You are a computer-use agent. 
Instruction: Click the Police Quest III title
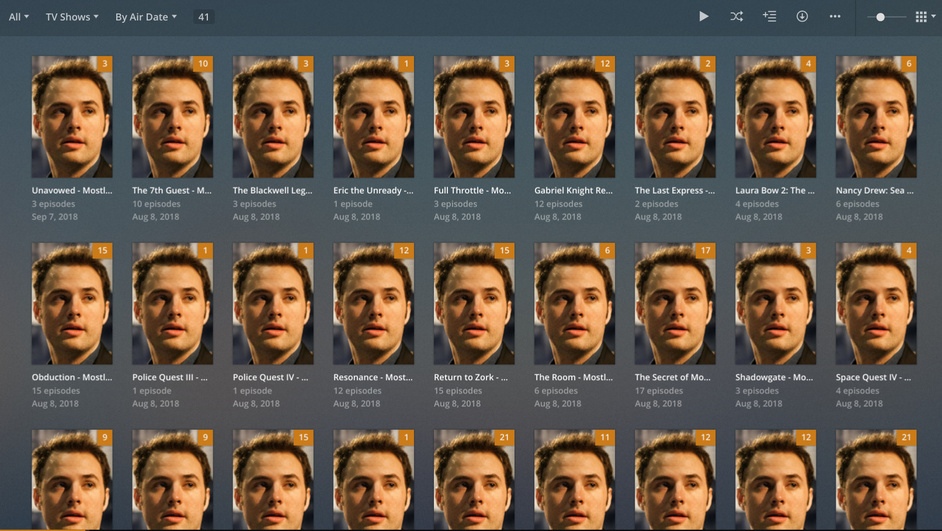170,377
